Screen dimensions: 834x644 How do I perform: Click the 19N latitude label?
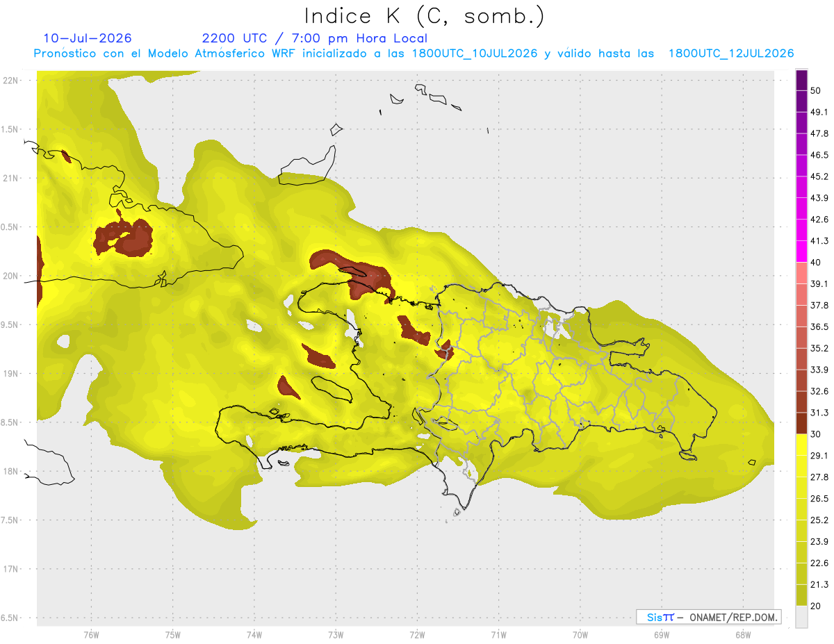[11, 374]
